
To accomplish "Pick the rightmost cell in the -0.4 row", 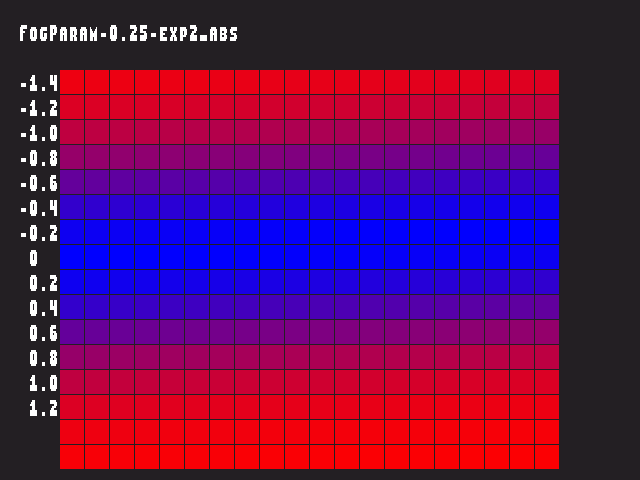I will tap(547, 207).
